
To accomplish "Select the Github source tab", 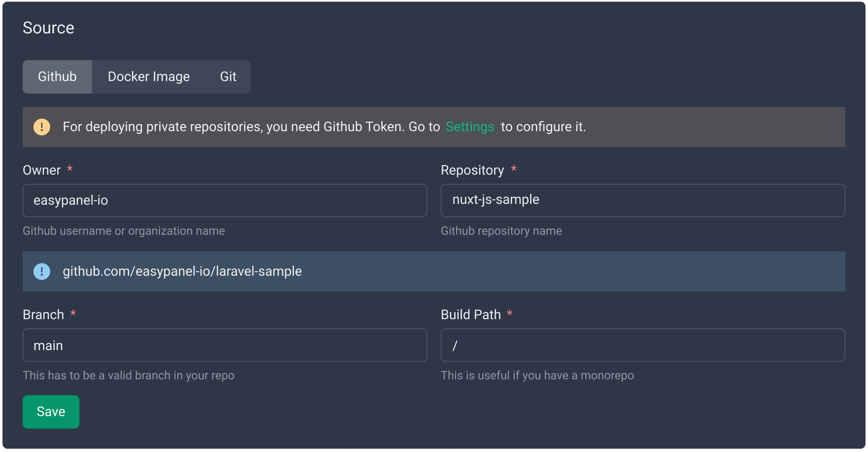I will pyautogui.click(x=57, y=76).
